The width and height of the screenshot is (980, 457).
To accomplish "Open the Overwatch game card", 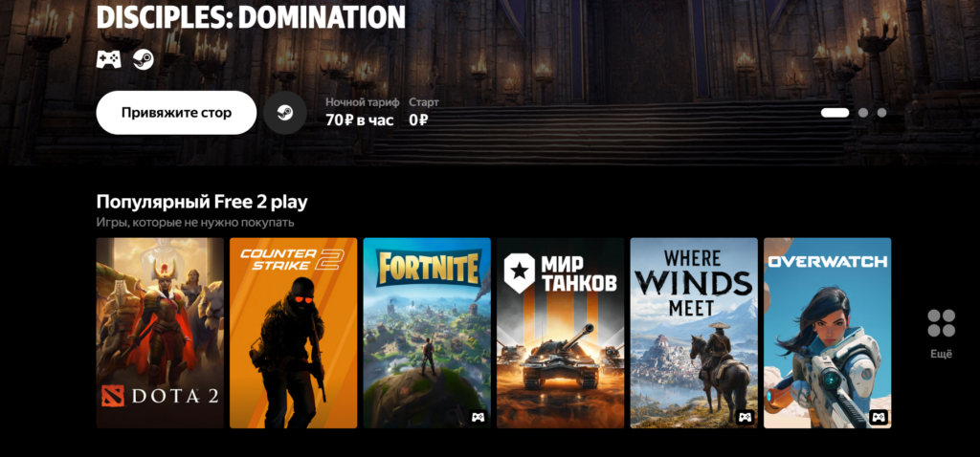I will coord(828,333).
